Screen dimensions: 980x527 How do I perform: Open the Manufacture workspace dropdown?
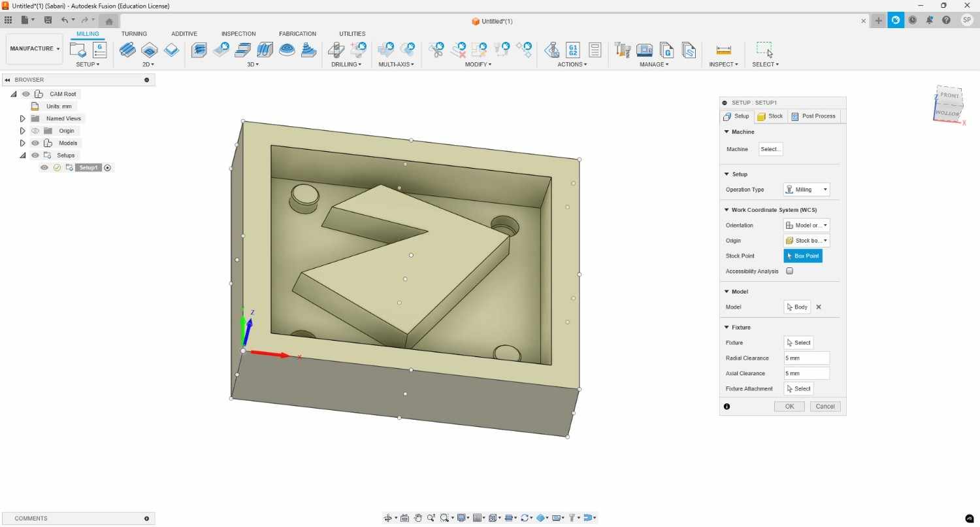(35, 49)
